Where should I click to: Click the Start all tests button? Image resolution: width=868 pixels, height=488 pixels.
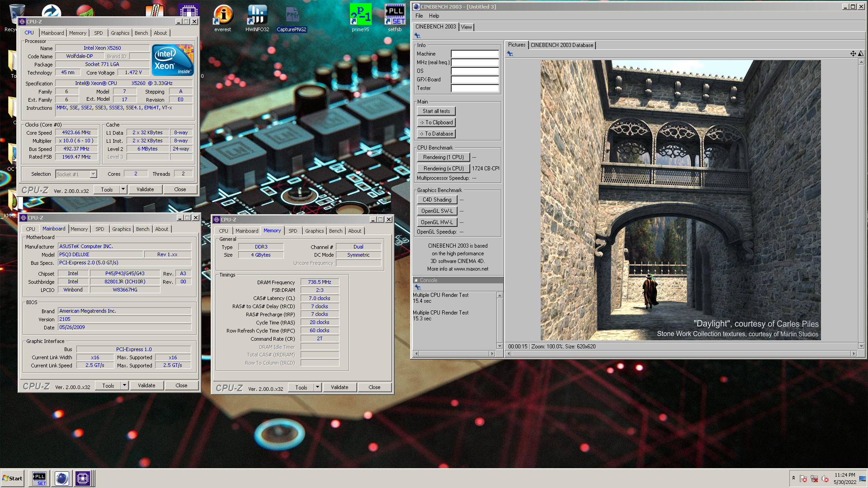pyautogui.click(x=436, y=111)
